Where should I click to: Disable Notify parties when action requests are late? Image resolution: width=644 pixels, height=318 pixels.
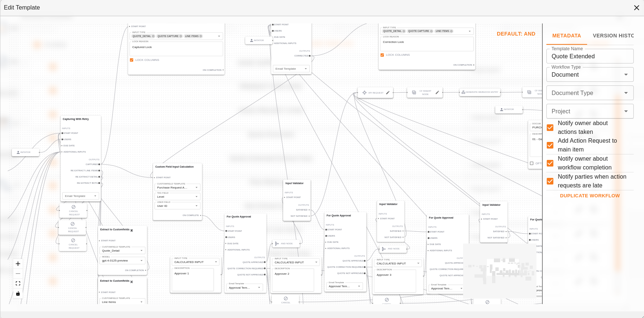(x=550, y=181)
